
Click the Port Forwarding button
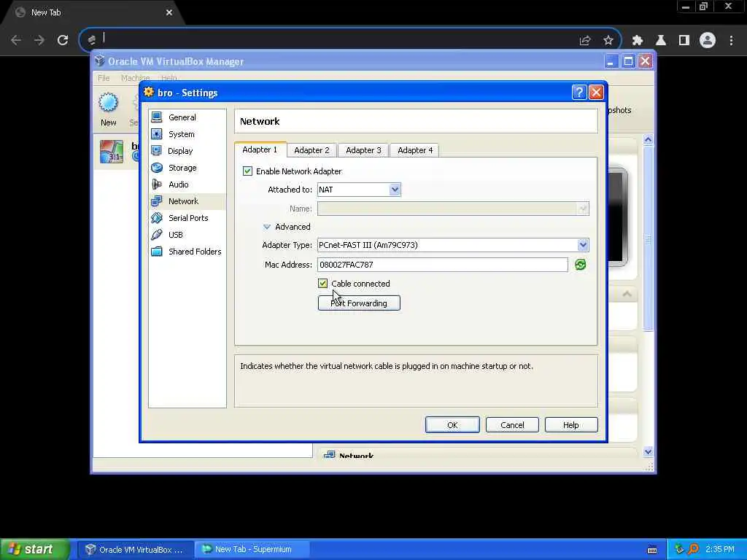359,303
